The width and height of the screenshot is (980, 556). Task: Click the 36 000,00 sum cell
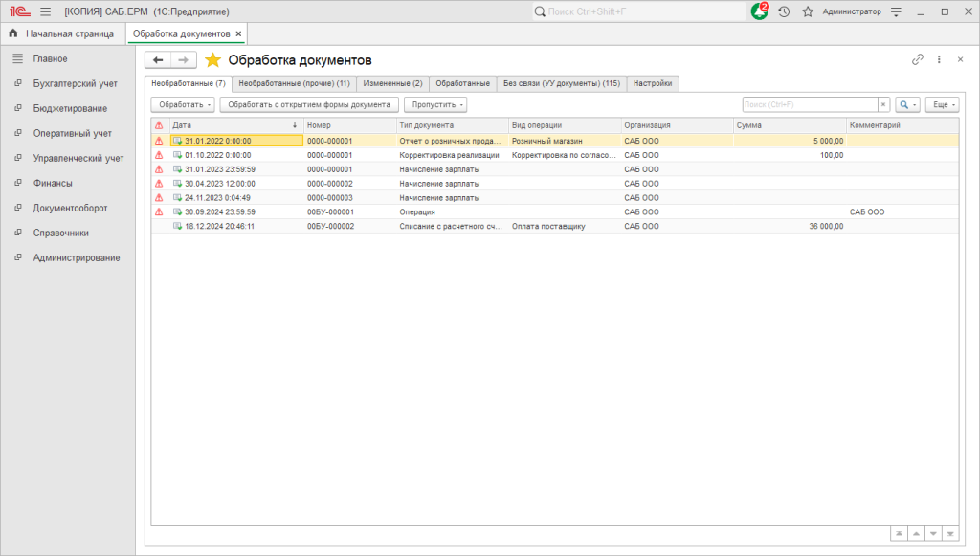(790, 226)
